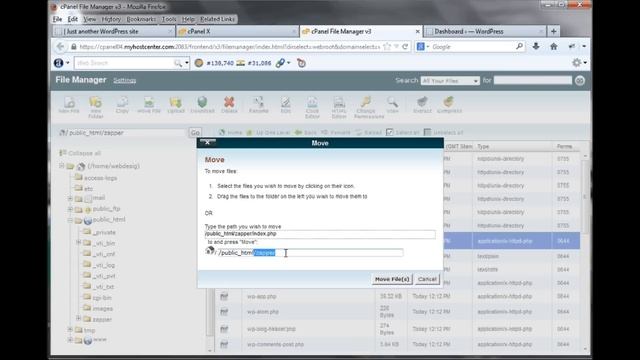Open the toolbar settings gear dropdown

click(x=579, y=63)
